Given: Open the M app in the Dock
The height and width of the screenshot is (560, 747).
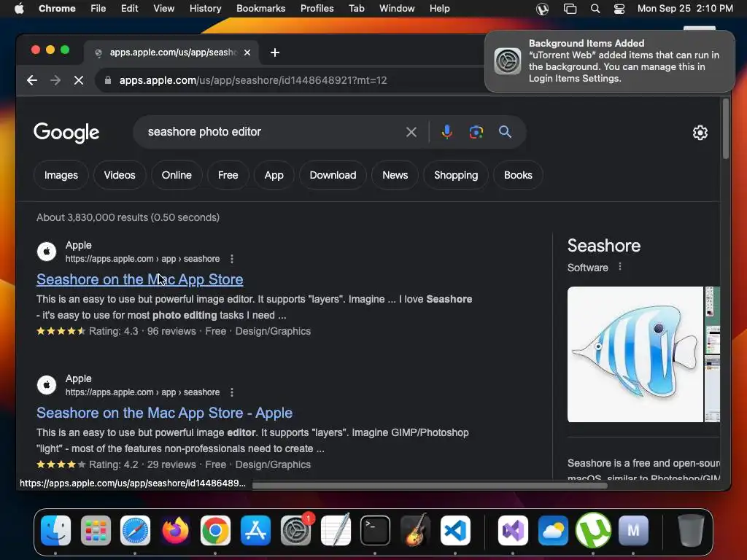Looking at the screenshot, I should pyautogui.click(x=633, y=531).
